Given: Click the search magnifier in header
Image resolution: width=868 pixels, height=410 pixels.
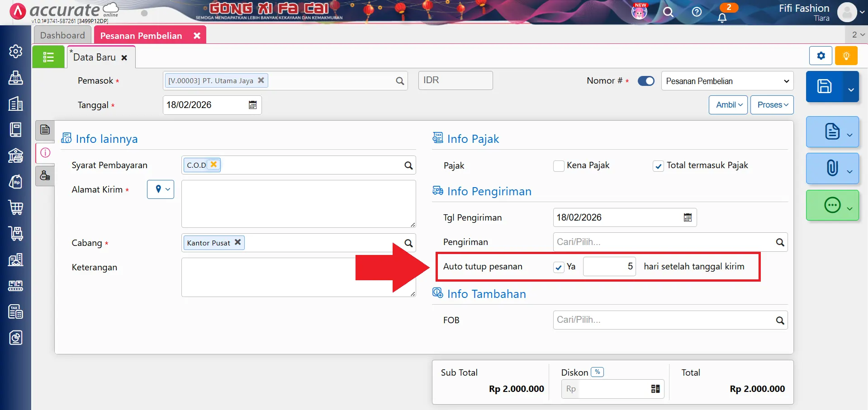Looking at the screenshot, I should click(x=668, y=12).
